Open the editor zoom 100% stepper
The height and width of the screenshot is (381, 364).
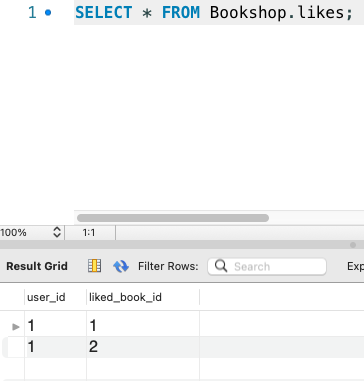point(57,232)
